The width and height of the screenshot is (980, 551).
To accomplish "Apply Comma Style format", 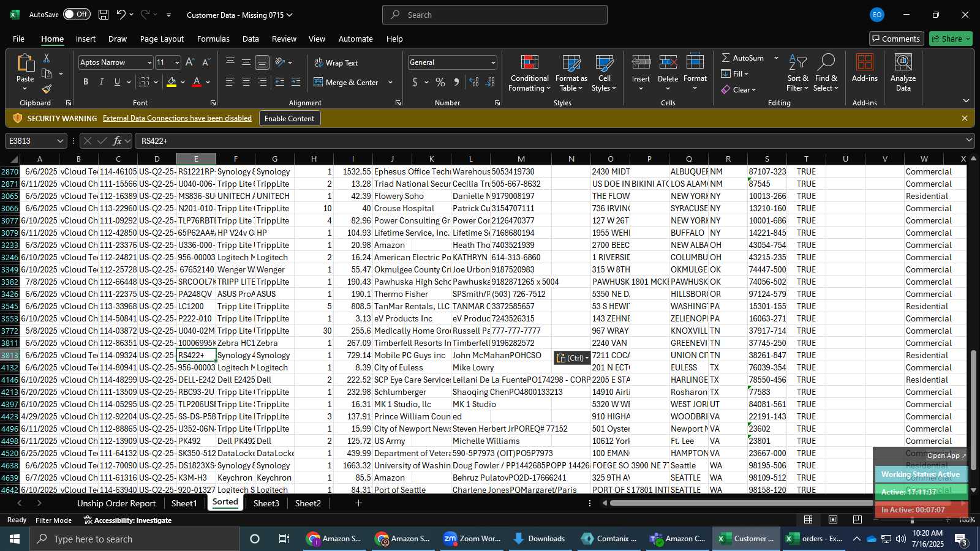I will (456, 82).
